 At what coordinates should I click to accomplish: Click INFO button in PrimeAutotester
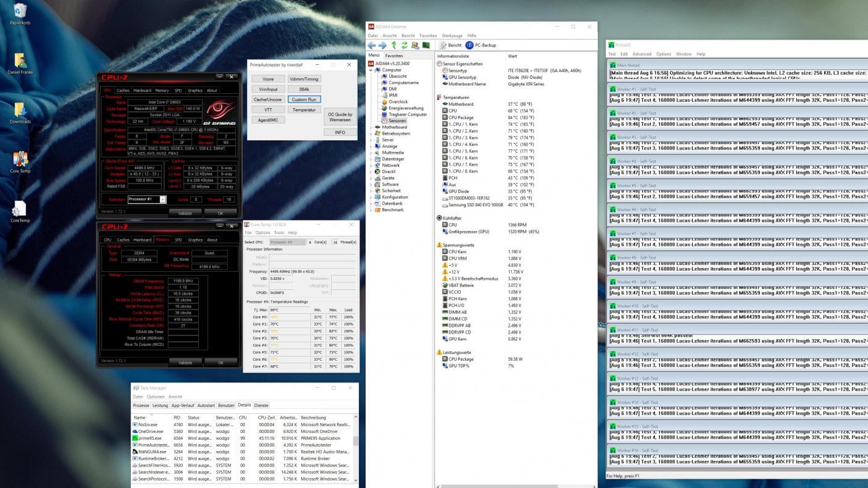click(x=340, y=132)
